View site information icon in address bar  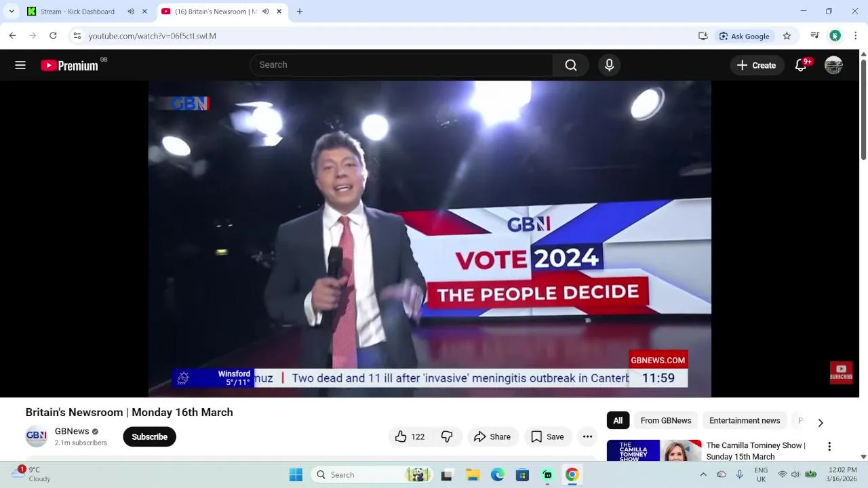(x=77, y=36)
